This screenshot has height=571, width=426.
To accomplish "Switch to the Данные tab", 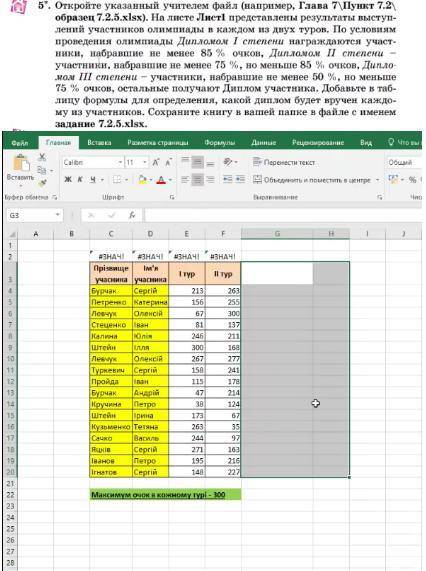I will pos(264,143).
